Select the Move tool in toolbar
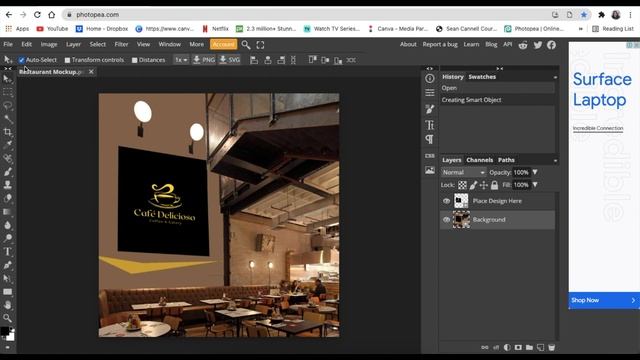This screenshot has width=640, height=360. pyautogui.click(x=7, y=79)
